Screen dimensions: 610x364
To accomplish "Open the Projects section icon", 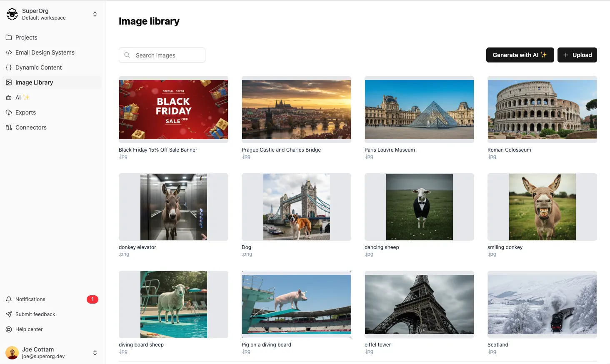I will point(9,37).
